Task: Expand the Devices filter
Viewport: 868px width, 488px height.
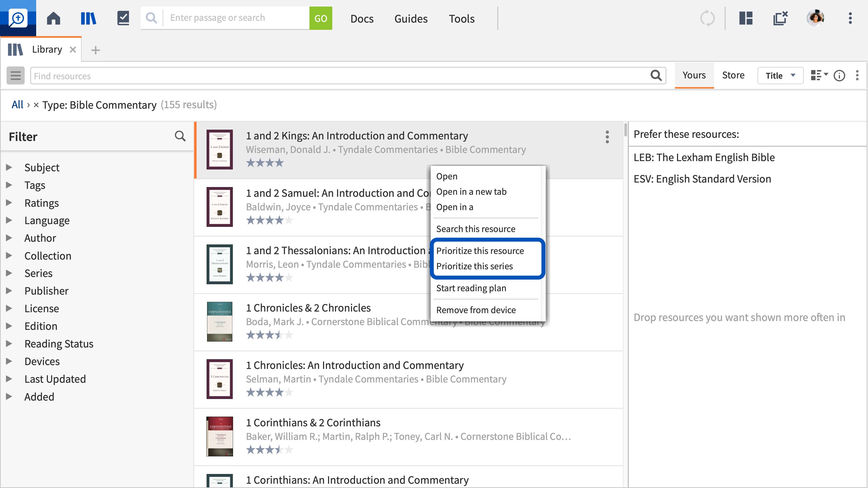Action: point(9,361)
